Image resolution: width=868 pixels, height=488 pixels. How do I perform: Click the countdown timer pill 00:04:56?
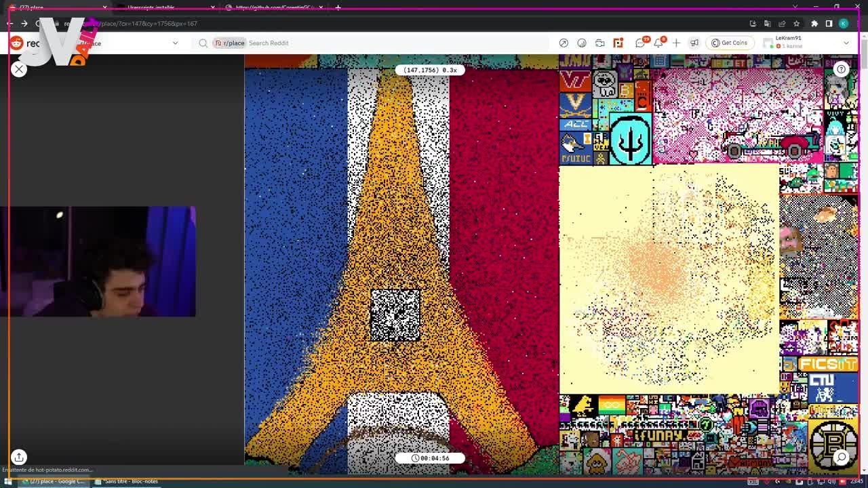click(x=430, y=458)
